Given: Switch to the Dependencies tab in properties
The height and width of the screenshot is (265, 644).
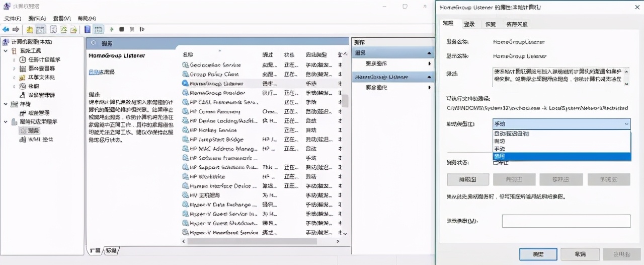Looking at the screenshot, I should pos(517,24).
